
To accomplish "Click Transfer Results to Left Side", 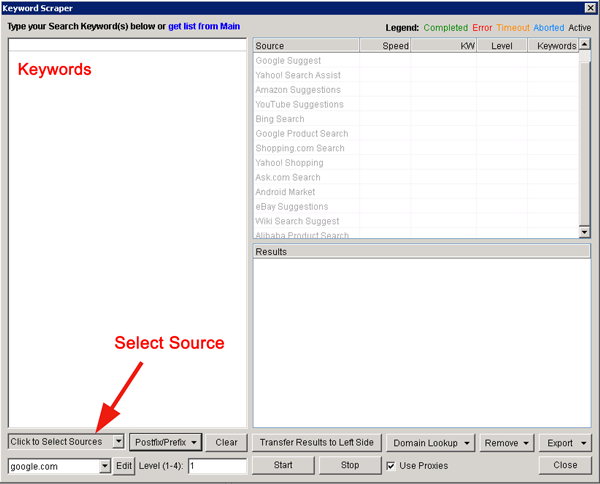I will coord(316,442).
